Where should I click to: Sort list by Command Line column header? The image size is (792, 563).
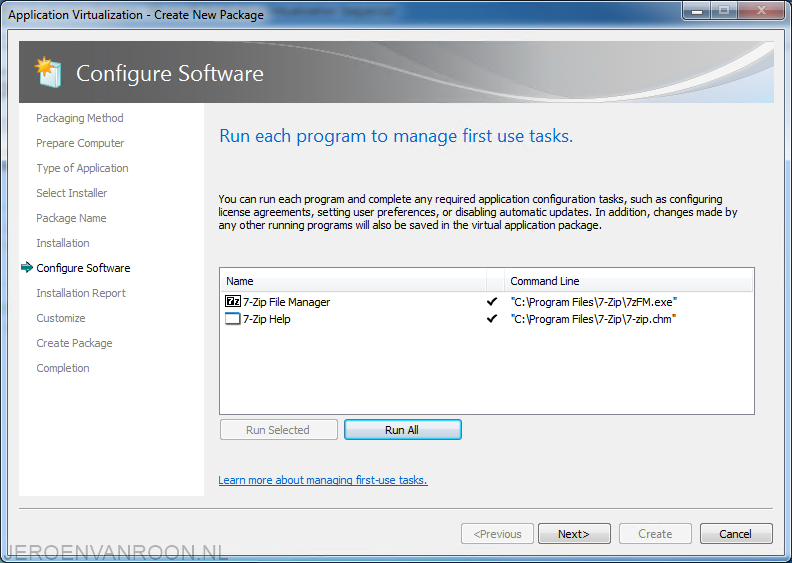[x=628, y=281]
